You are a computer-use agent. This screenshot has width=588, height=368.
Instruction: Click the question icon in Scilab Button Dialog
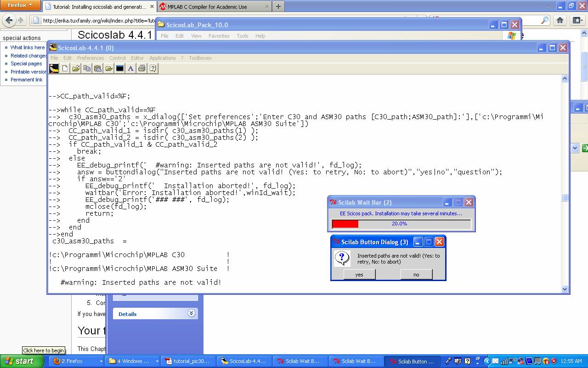point(342,258)
